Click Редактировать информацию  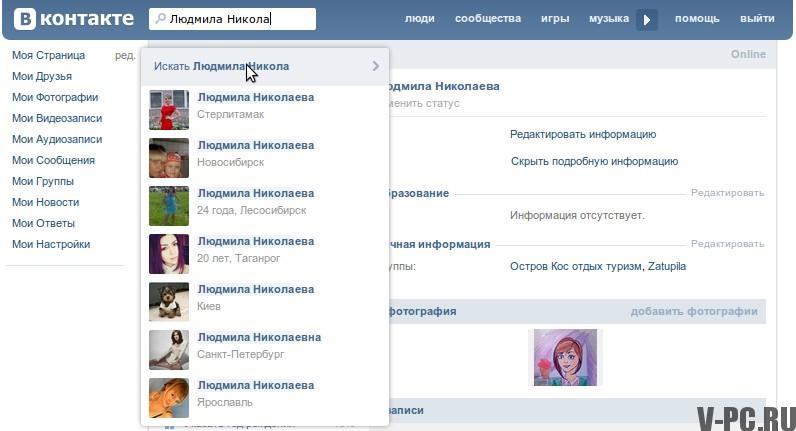(583, 135)
